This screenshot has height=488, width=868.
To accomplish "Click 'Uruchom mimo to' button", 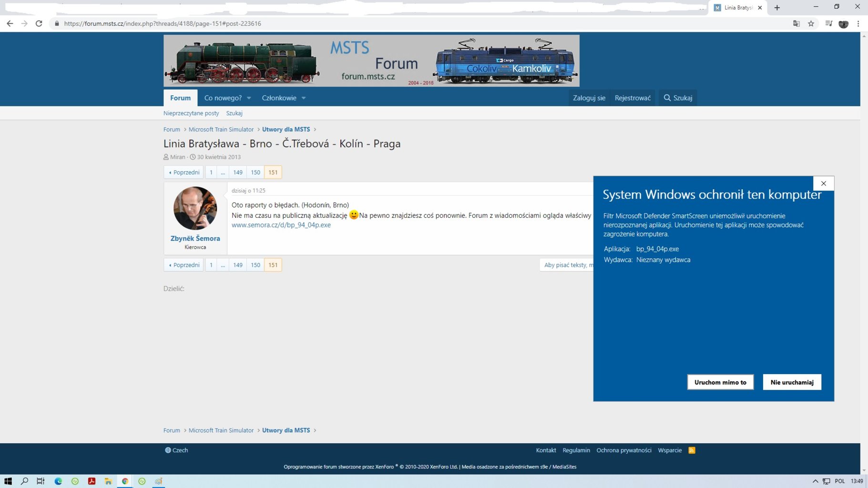I will tap(720, 382).
